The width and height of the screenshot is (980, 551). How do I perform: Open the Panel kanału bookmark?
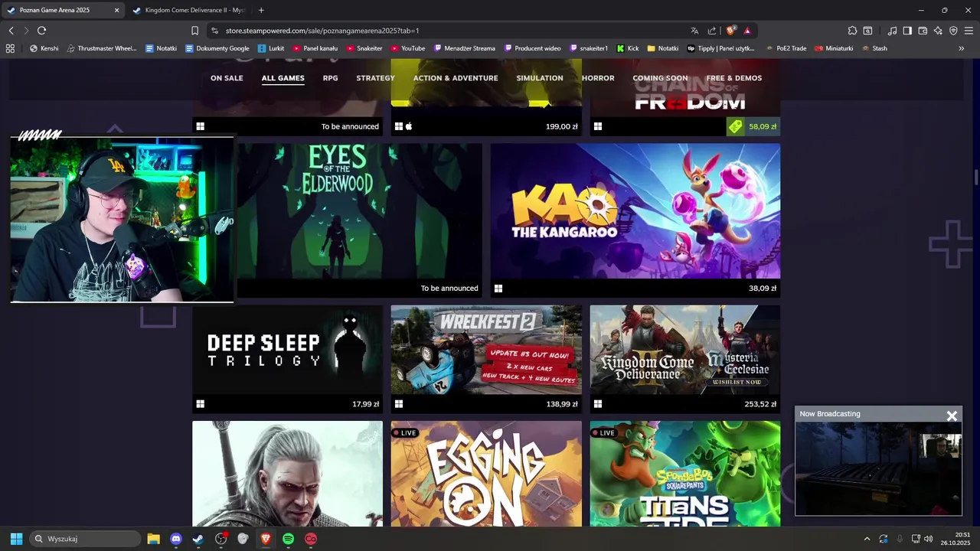(x=315, y=48)
